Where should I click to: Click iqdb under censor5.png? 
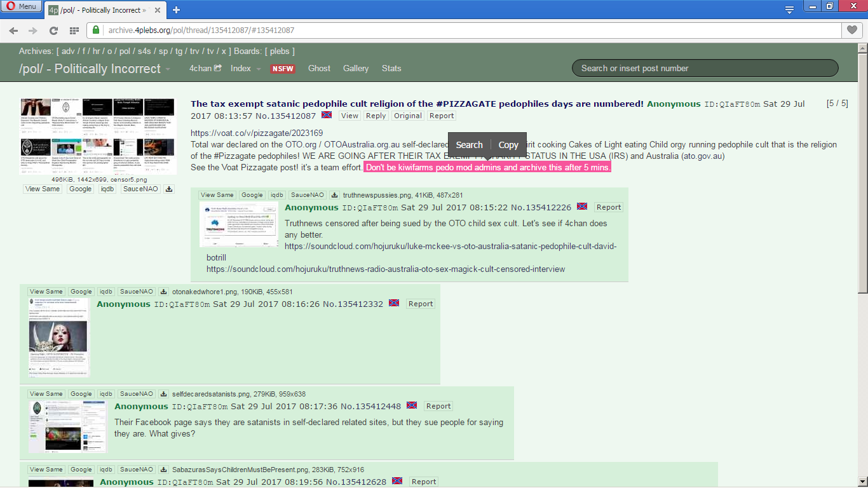click(107, 189)
